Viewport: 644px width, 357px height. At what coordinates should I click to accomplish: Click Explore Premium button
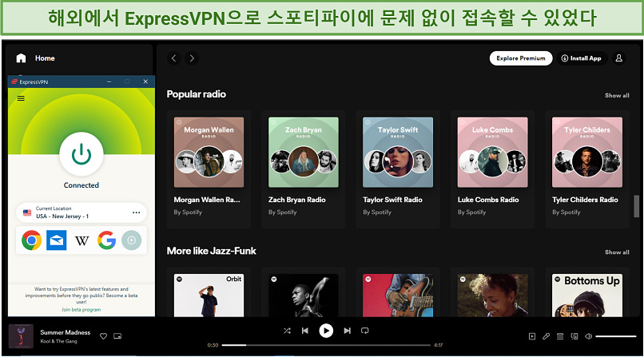pyautogui.click(x=521, y=58)
